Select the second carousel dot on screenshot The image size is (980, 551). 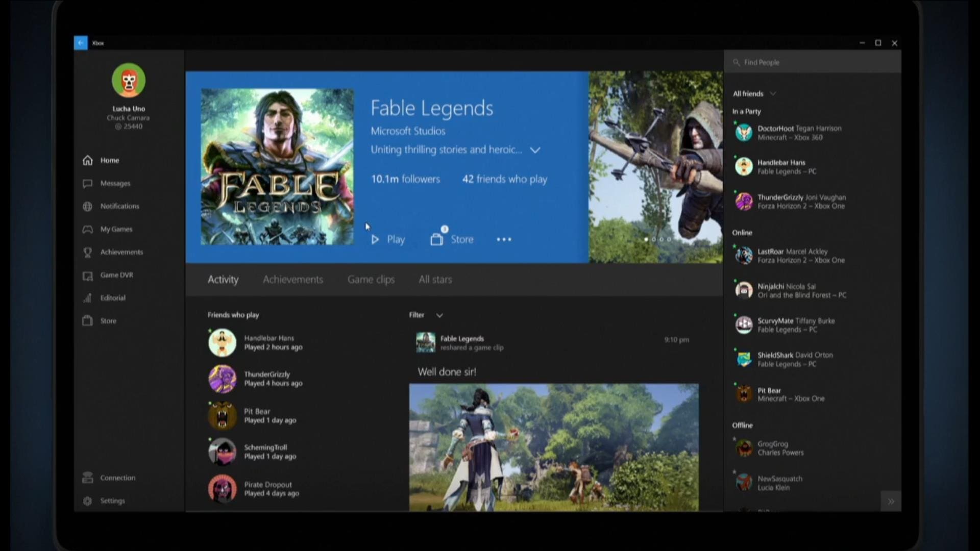(654, 239)
